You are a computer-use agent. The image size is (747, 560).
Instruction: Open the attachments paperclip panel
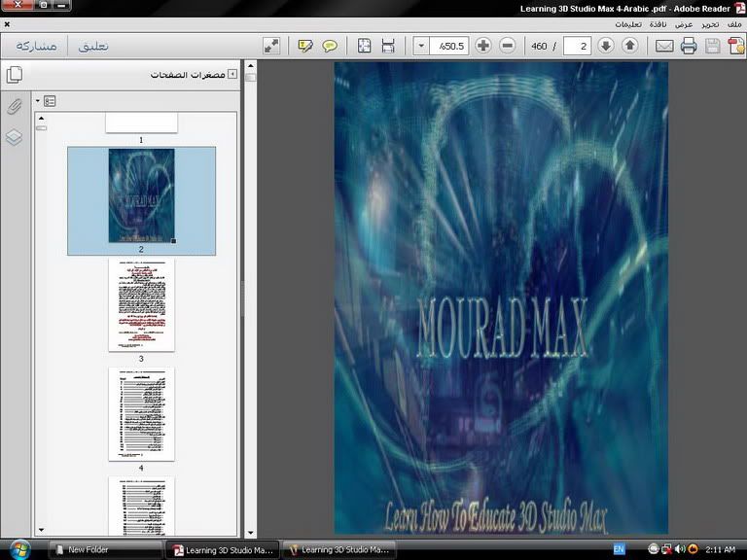(x=15, y=107)
